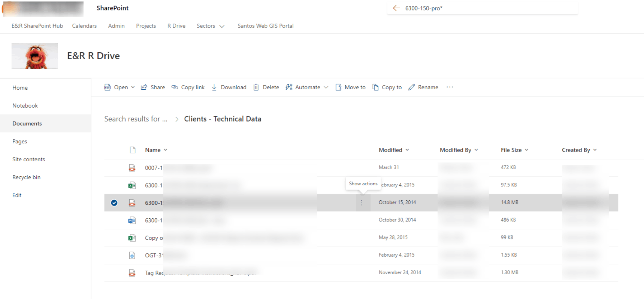This screenshot has width=644, height=299.
Task: Click the search box containing 6300-150-pro*
Action: pos(483,8)
